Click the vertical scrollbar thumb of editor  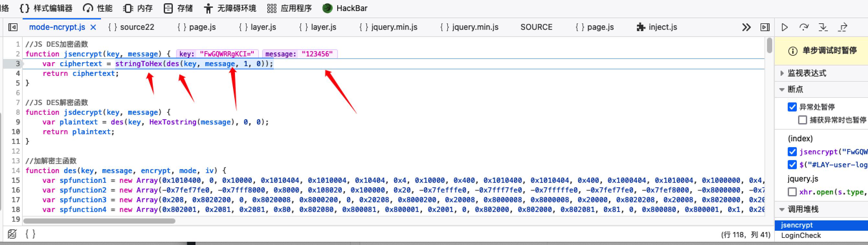(x=769, y=46)
